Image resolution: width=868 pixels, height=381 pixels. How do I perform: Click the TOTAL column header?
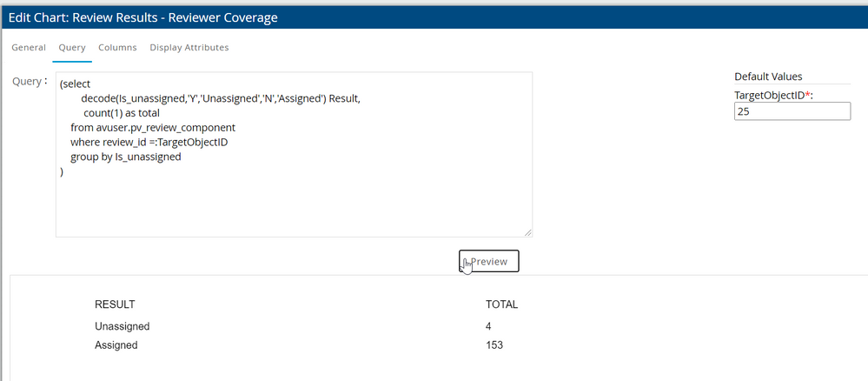tap(501, 304)
